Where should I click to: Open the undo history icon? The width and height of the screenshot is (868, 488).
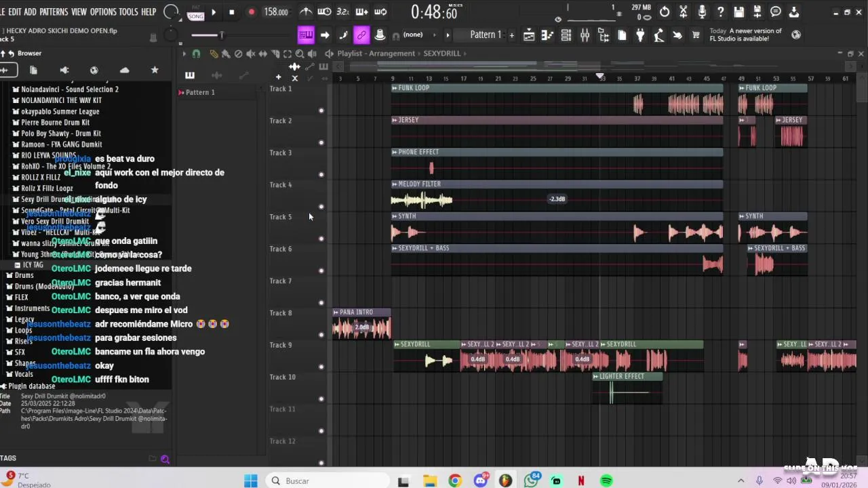[665, 12]
